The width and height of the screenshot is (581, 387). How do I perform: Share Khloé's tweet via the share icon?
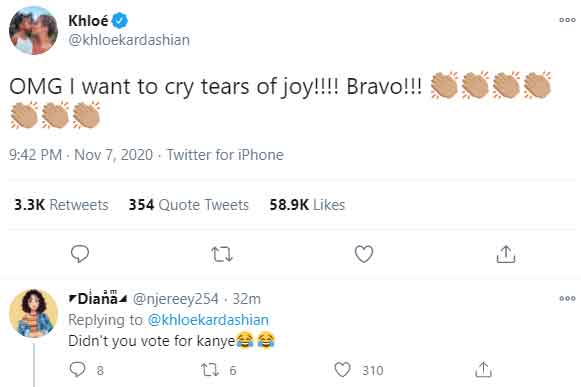pyautogui.click(x=506, y=254)
